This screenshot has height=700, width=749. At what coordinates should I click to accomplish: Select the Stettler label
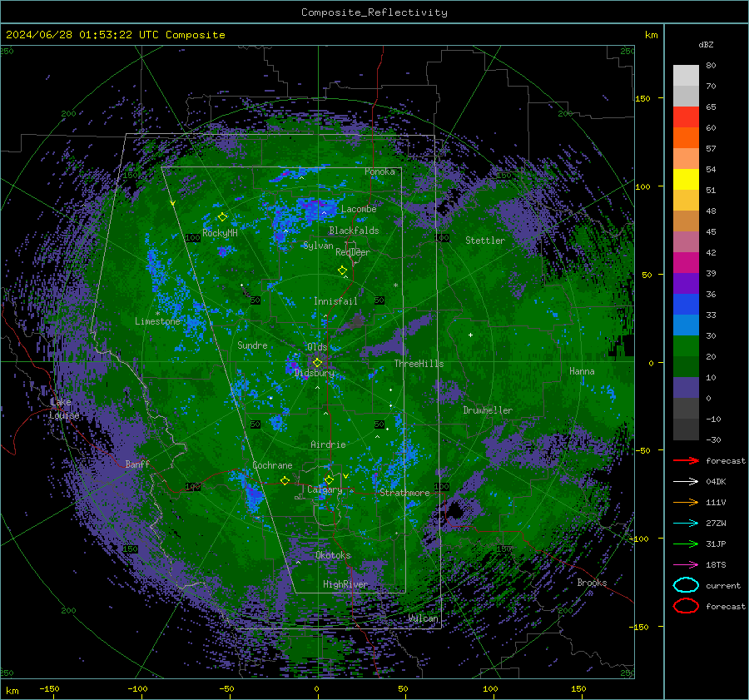point(485,241)
